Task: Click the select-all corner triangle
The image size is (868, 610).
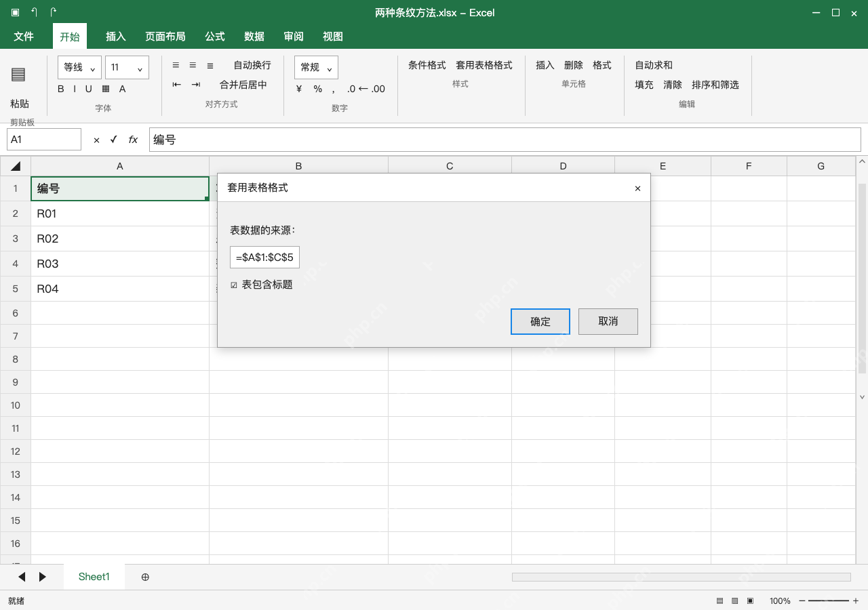Action: click(16, 166)
